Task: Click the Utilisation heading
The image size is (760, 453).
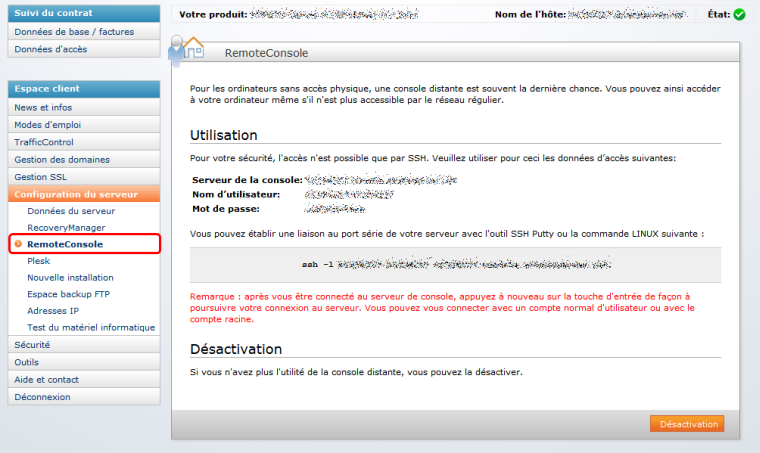Action: tap(223, 135)
